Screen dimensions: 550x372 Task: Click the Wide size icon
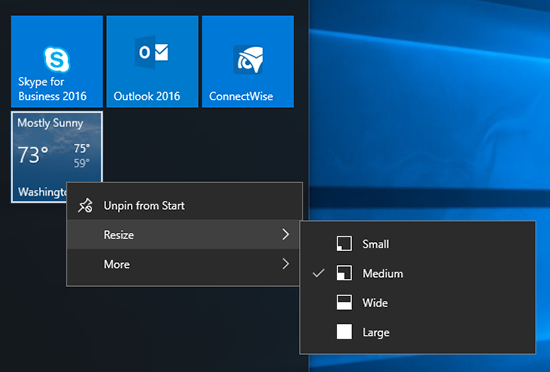coord(344,303)
